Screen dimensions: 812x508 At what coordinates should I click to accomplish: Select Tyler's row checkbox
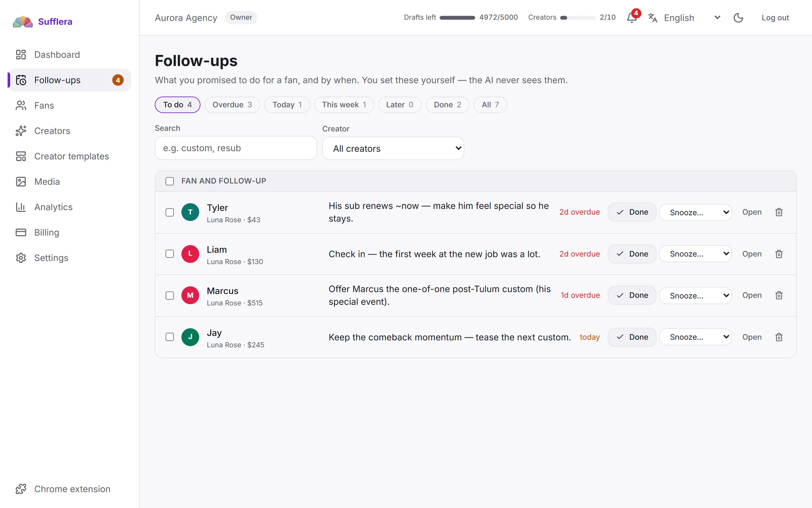pos(170,212)
